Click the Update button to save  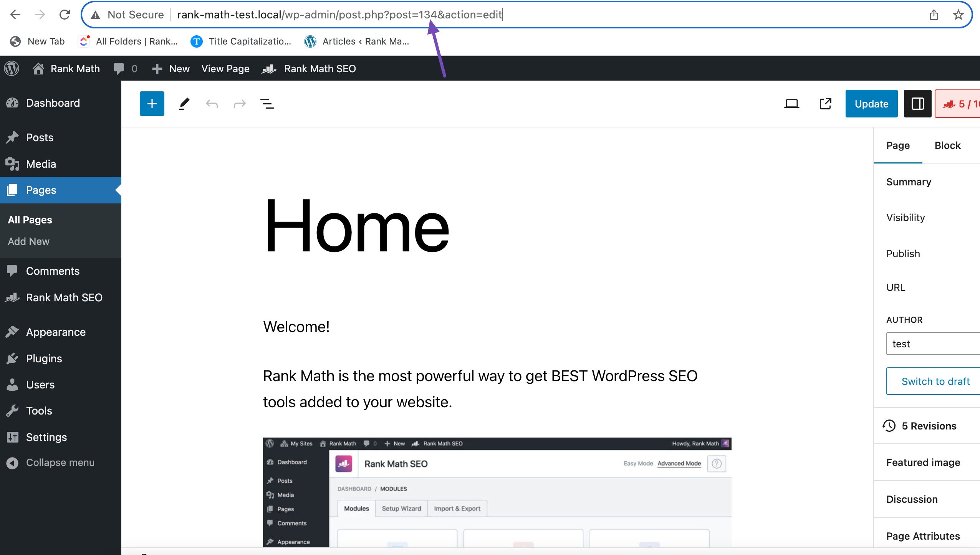coord(871,104)
